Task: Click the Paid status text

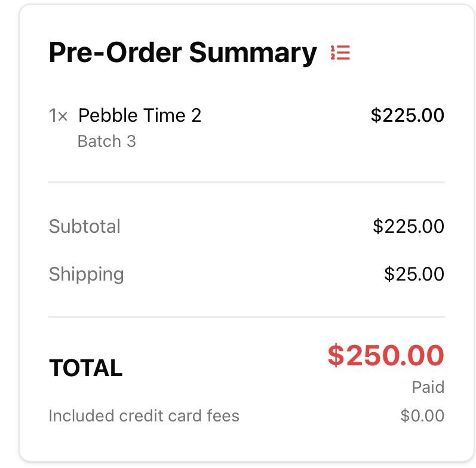Action: (428, 387)
